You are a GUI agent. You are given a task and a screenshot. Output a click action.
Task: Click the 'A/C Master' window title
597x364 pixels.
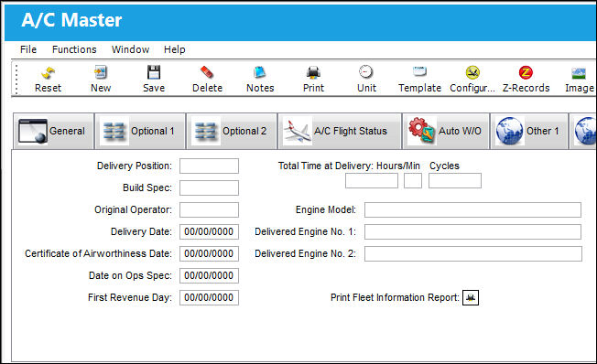71,20
